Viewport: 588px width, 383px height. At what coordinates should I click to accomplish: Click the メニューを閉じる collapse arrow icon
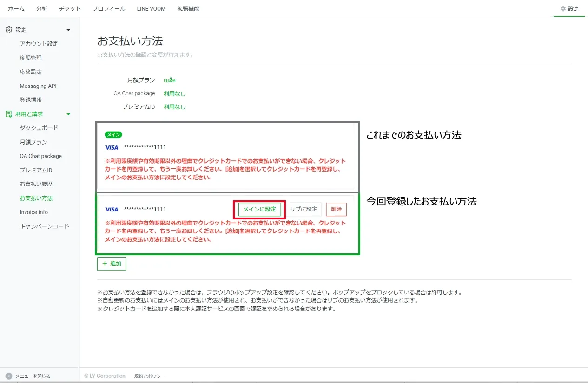click(x=9, y=376)
